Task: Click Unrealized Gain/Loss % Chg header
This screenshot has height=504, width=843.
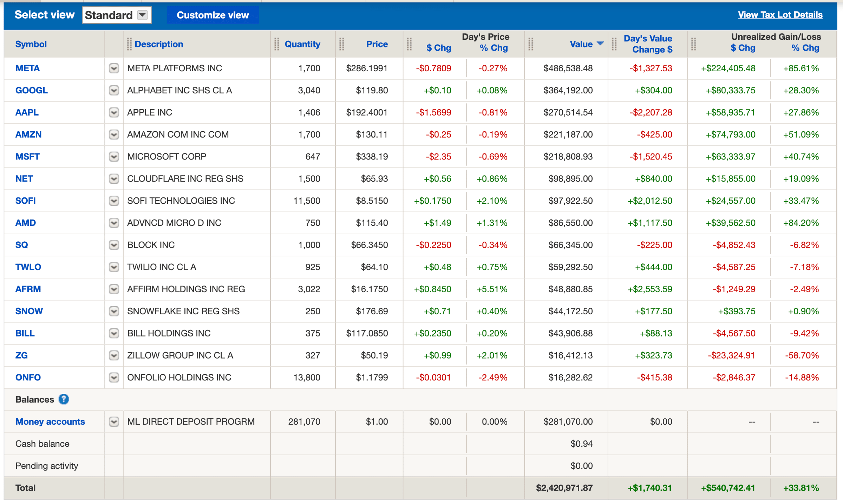Action: 805,48
